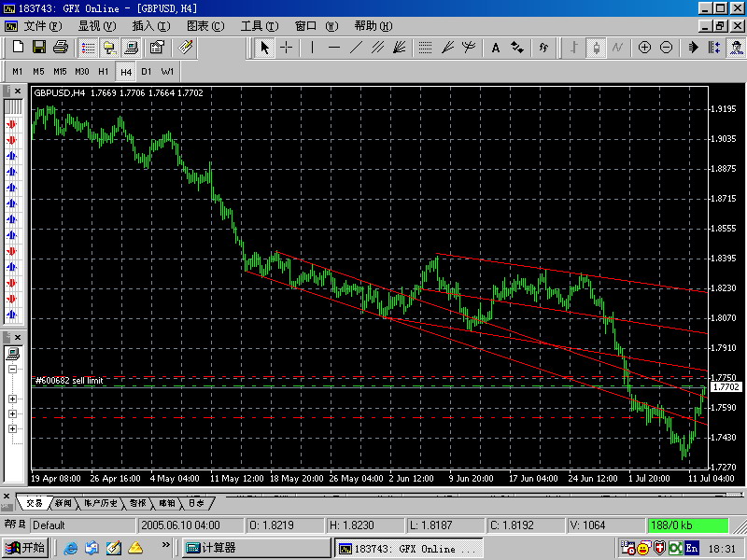
Task: Zoom in on the chart
Action: pyautogui.click(x=644, y=47)
